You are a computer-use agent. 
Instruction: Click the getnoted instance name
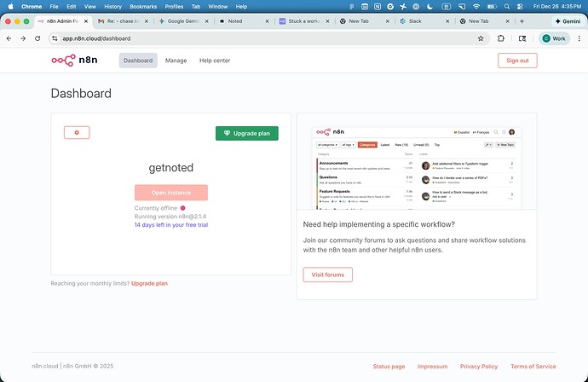[x=171, y=167]
